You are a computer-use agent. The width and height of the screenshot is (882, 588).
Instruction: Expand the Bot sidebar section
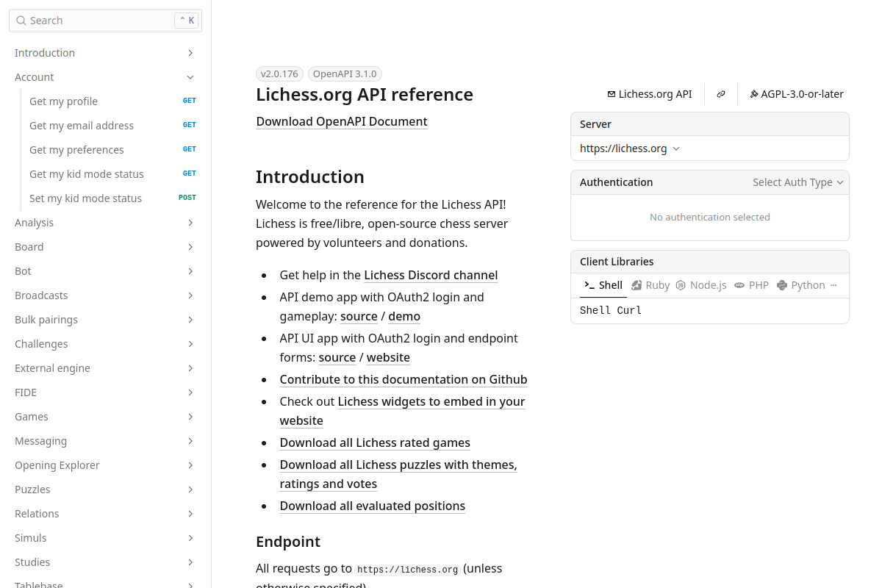point(190,271)
